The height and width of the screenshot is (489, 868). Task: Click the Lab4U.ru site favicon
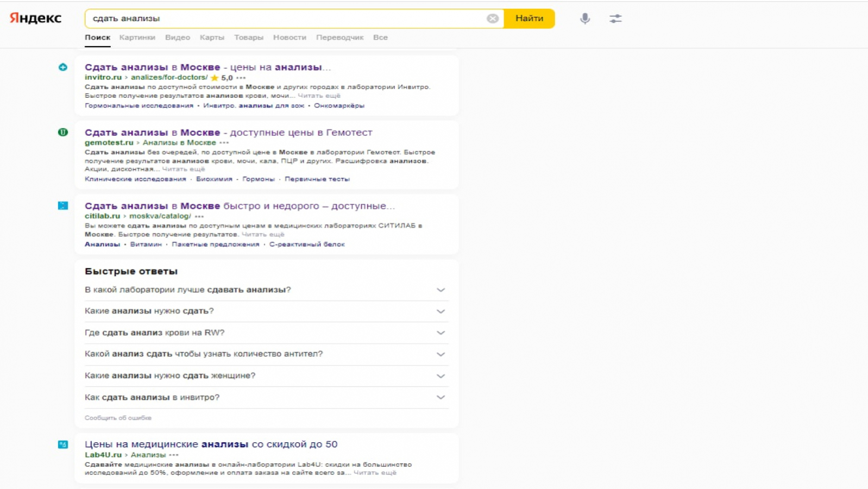(63, 444)
